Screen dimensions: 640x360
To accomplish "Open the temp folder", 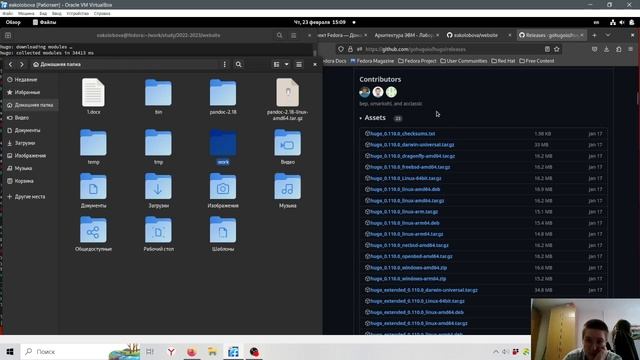I will (93, 147).
